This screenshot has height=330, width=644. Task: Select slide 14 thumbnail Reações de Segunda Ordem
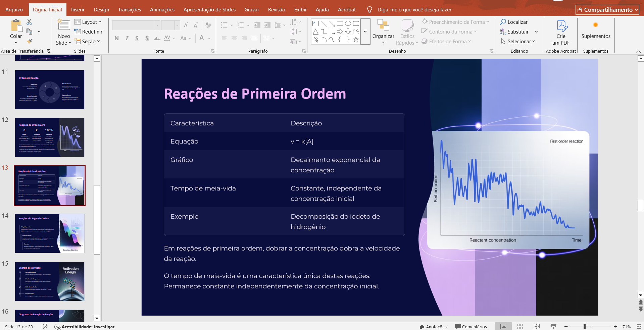point(50,233)
